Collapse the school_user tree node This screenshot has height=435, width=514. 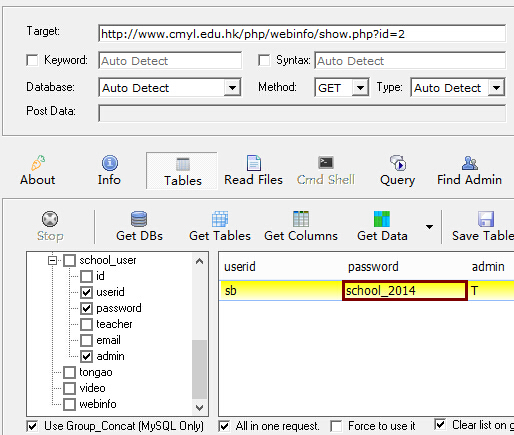pyautogui.click(x=52, y=260)
